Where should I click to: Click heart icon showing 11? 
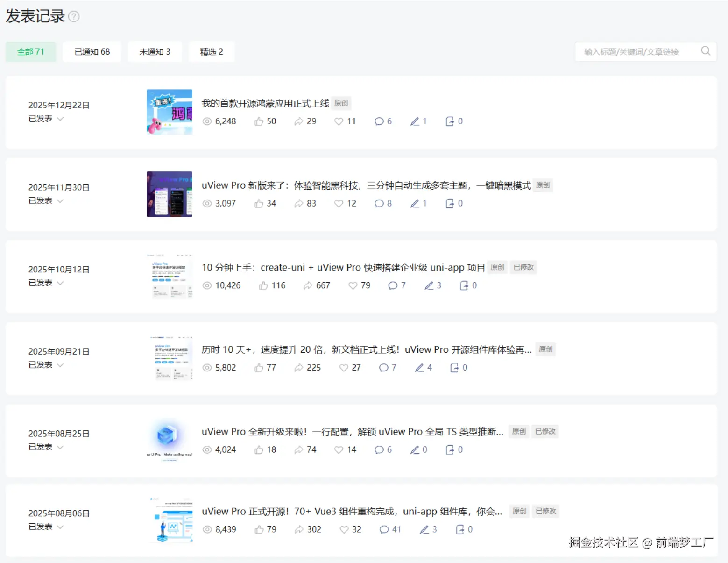(339, 121)
